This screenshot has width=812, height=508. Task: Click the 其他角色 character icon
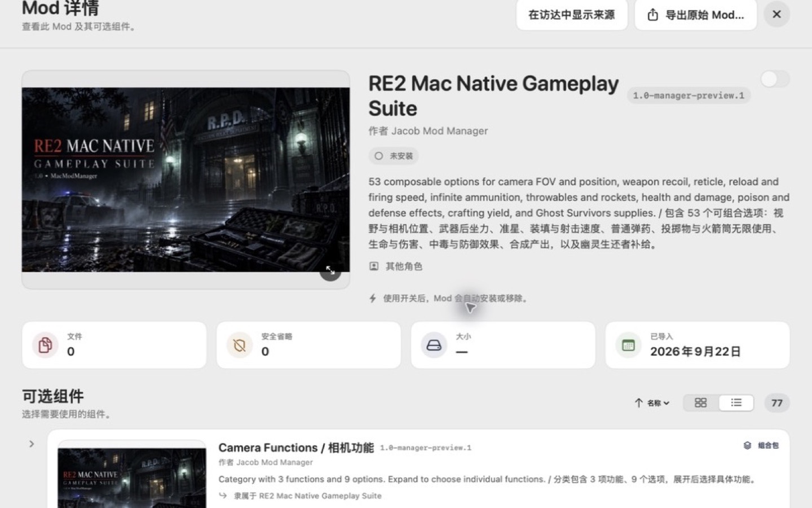[x=374, y=266]
